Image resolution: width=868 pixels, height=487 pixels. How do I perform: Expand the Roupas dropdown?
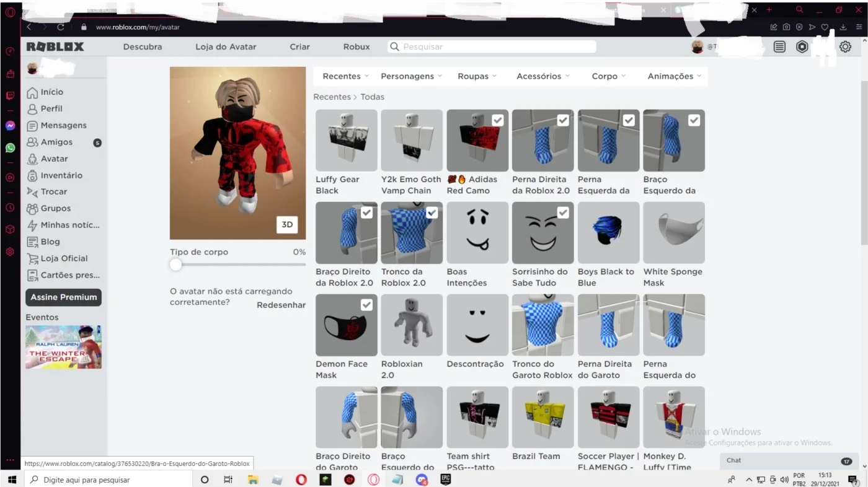(x=477, y=76)
